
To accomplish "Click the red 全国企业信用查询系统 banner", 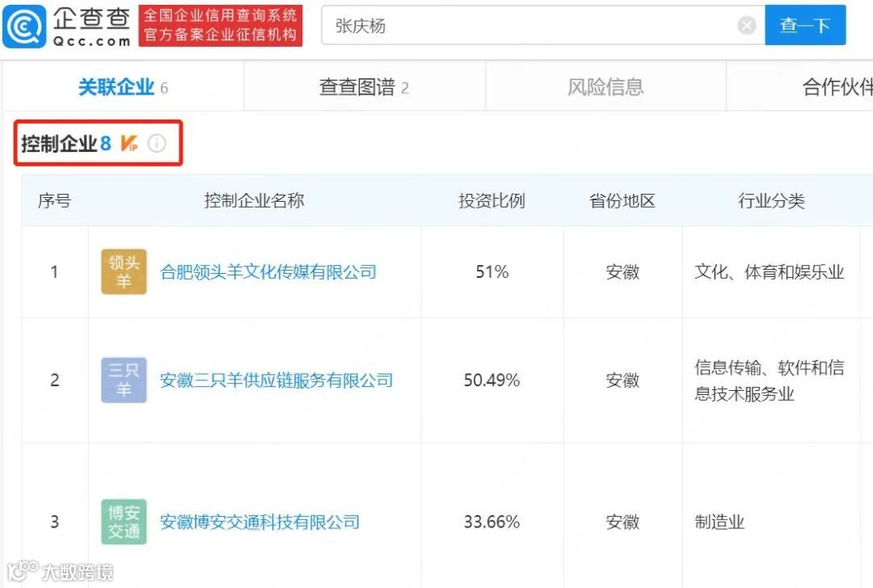I will click(x=221, y=26).
